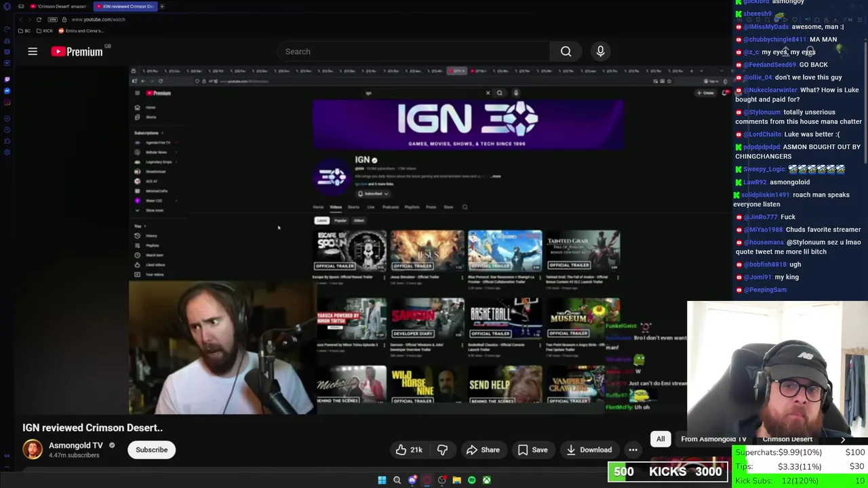Switch to the 'Crimson Desert' amazed tab
Image resolution: width=868 pixels, height=488 pixels.
click(58, 6)
